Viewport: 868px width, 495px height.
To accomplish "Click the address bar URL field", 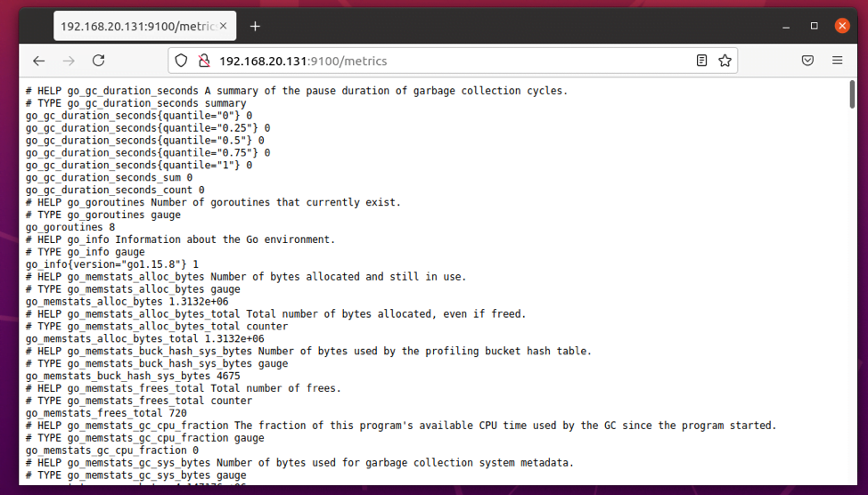I will [452, 61].
